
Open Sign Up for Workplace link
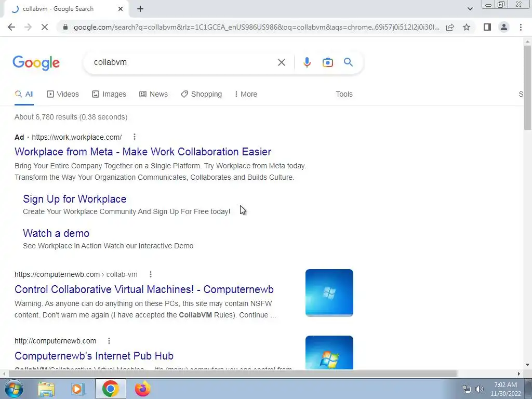tap(75, 199)
